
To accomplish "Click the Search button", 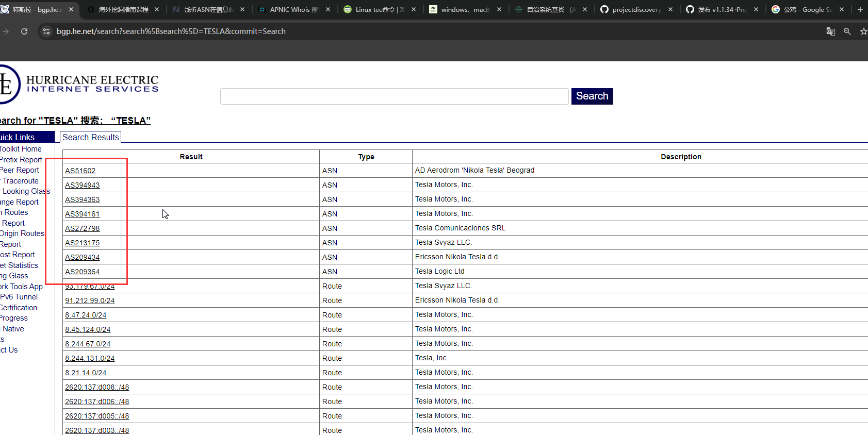I will tap(592, 96).
